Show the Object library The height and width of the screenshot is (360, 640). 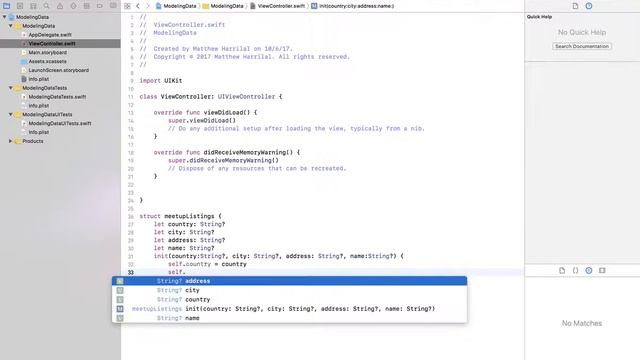(589, 270)
